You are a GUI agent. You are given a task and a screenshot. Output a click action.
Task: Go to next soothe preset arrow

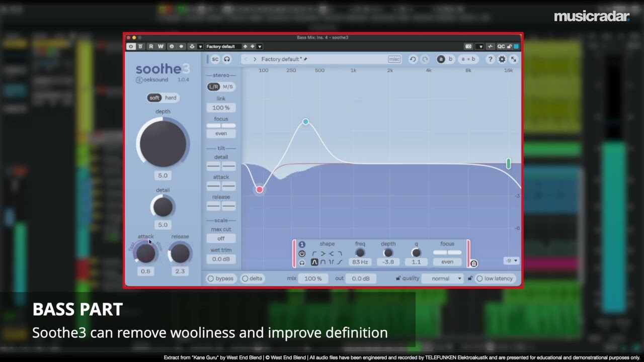255,59
